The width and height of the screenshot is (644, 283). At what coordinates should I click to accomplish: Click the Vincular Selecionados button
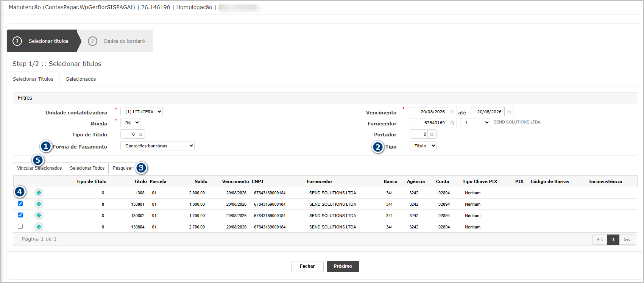coord(39,168)
